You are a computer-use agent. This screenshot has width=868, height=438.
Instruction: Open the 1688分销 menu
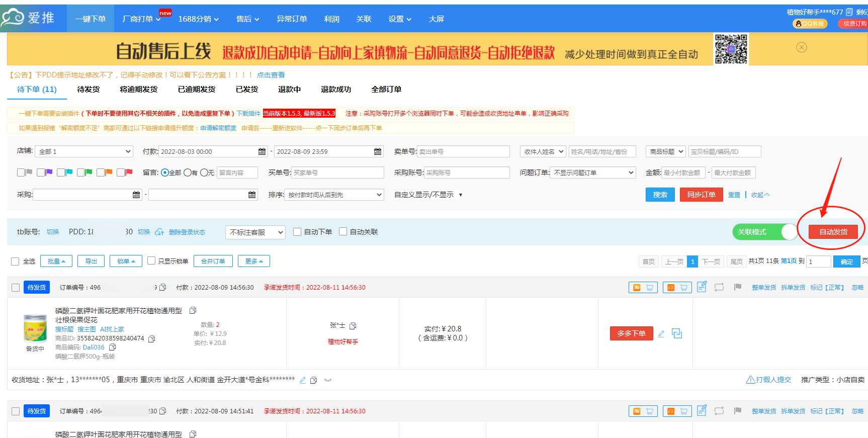[x=199, y=19]
